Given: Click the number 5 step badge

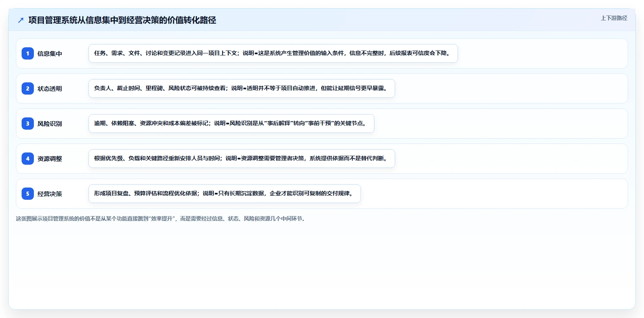Looking at the screenshot, I should click(28, 194).
